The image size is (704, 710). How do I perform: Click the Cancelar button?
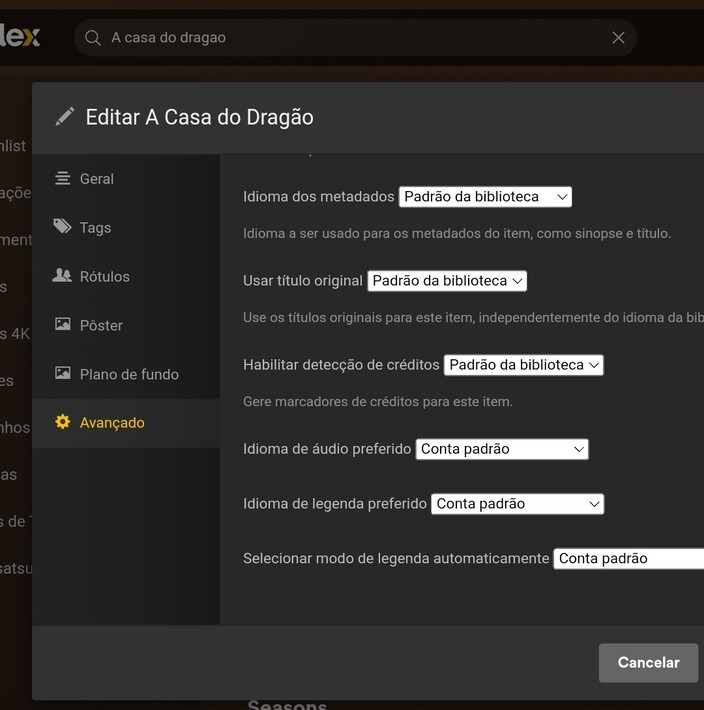point(648,663)
